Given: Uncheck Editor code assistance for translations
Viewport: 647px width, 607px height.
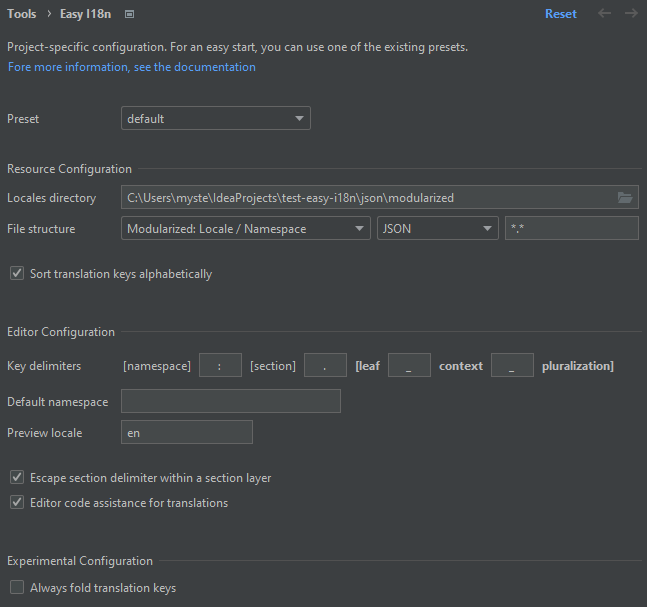Looking at the screenshot, I should click(x=17, y=503).
